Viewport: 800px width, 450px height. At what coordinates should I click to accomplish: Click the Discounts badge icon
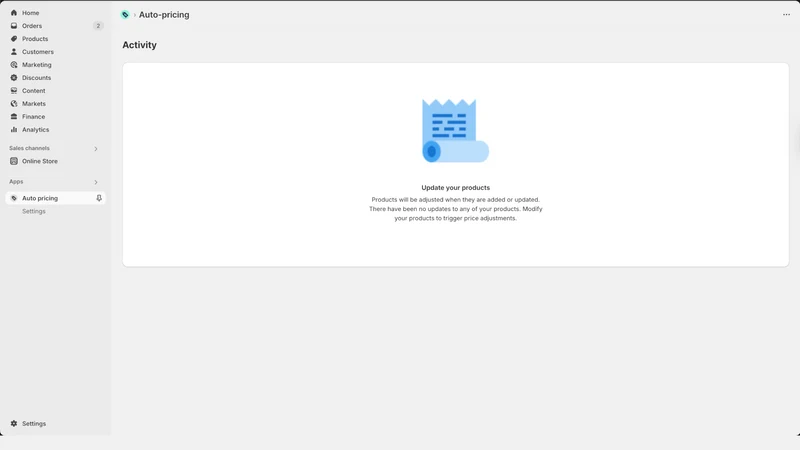point(14,78)
